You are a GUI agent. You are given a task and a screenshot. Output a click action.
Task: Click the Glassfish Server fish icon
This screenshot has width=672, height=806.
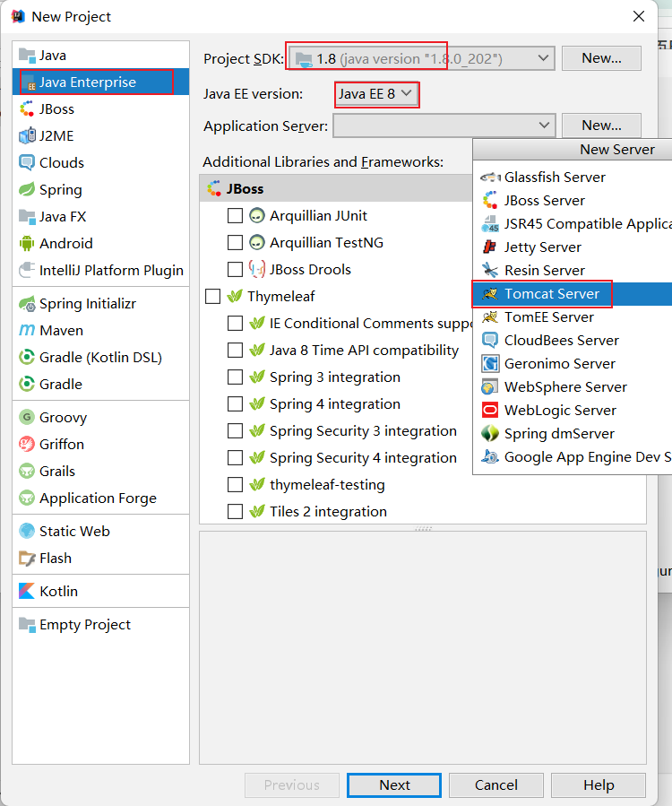[x=490, y=178]
